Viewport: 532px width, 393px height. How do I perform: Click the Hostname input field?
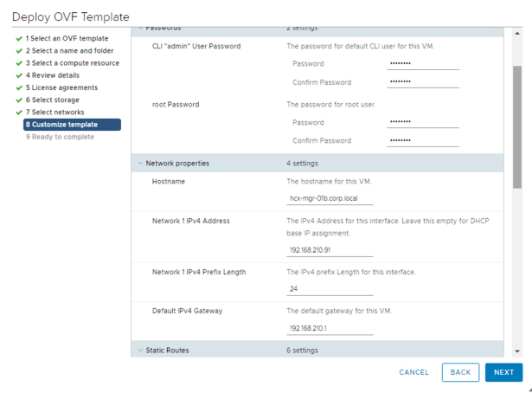click(x=330, y=198)
